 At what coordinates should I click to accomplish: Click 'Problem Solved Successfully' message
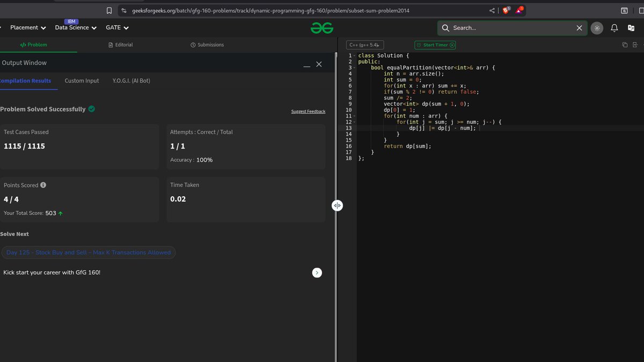pos(43,109)
